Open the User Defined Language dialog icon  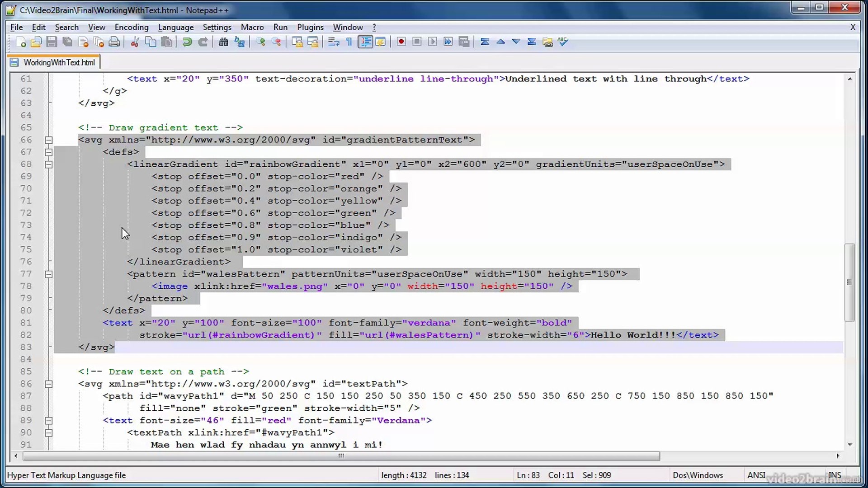pyautogui.click(x=381, y=42)
